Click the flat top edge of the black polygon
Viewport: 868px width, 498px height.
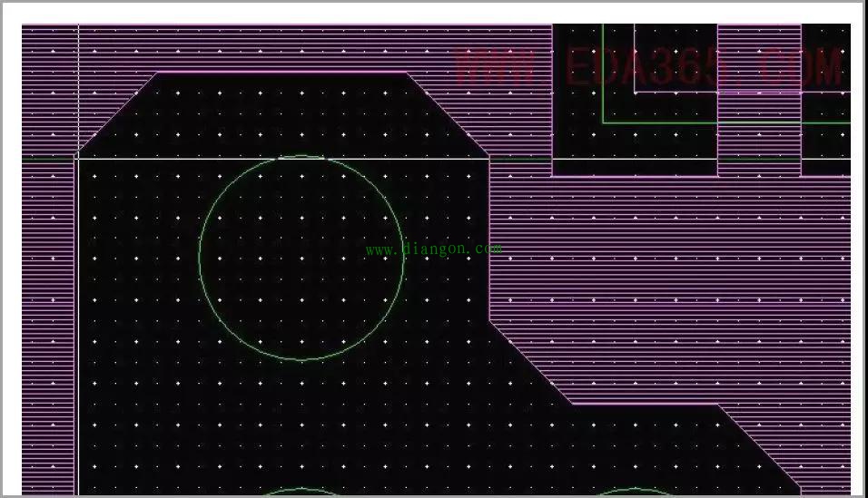coord(281,73)
